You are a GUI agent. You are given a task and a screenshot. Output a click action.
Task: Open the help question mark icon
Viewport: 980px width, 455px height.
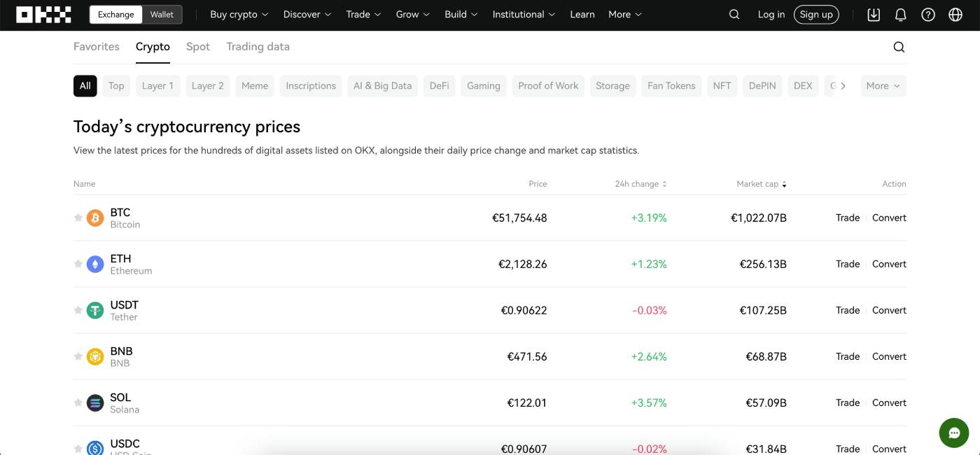928,15
